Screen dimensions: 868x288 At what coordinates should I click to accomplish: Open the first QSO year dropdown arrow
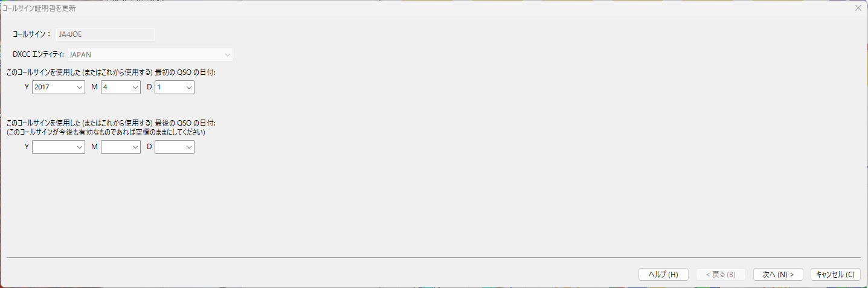80,88
